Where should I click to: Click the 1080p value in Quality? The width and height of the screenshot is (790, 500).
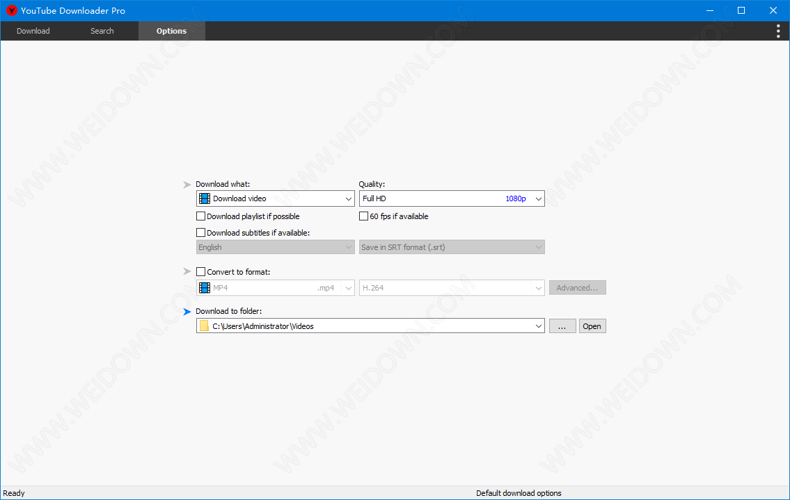(515, 199)
